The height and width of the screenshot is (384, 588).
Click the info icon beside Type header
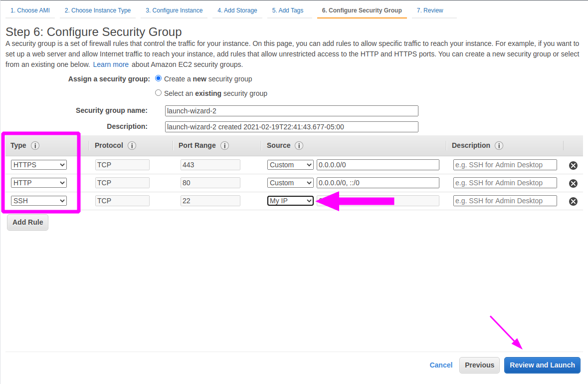[35, 145]
